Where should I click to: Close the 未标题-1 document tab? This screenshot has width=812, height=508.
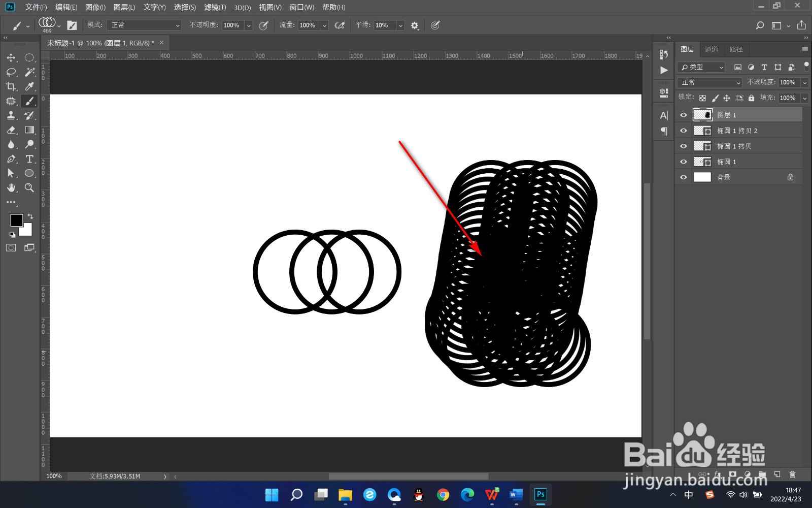pos(162,43)
